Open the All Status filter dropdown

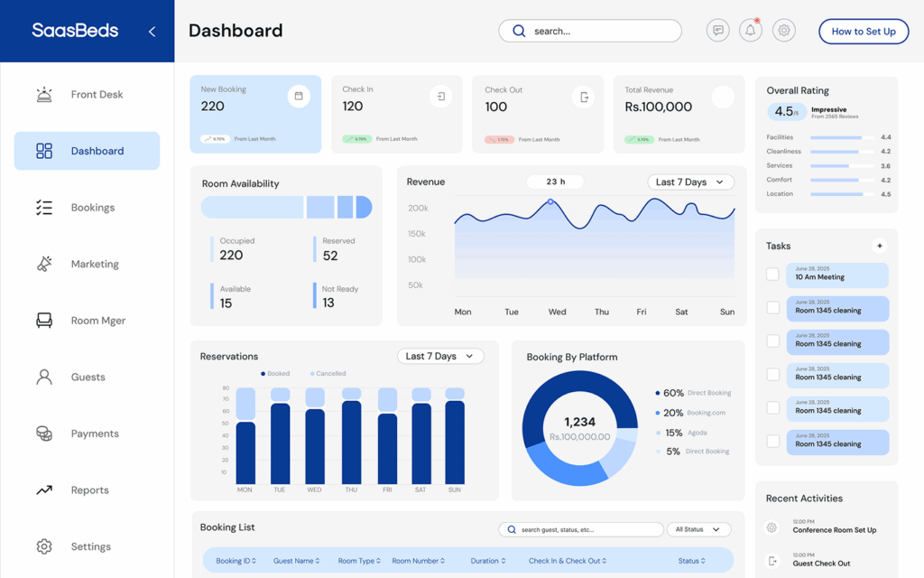(x=698, y=530)
